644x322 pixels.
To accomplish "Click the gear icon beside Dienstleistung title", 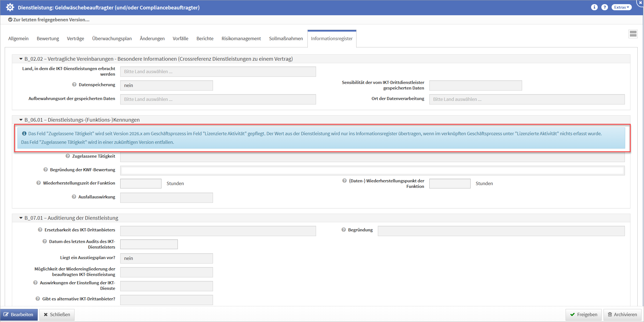I will coord(10,7).
